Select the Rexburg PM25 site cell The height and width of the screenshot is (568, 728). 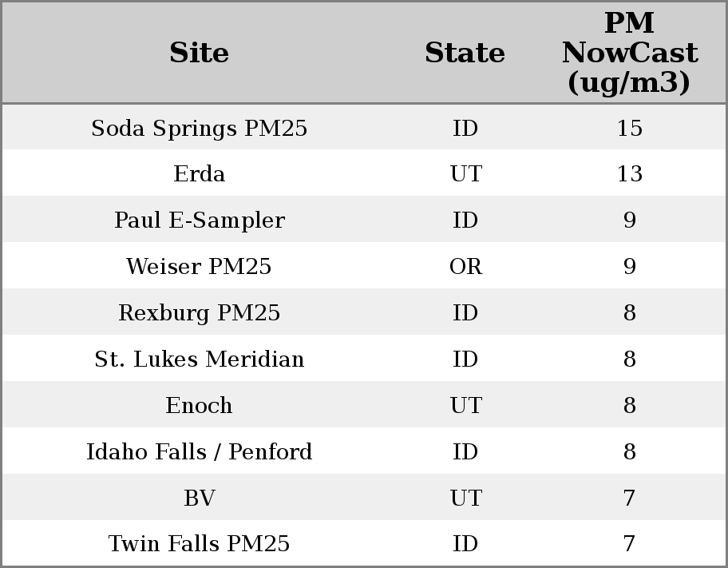[199, 313]
